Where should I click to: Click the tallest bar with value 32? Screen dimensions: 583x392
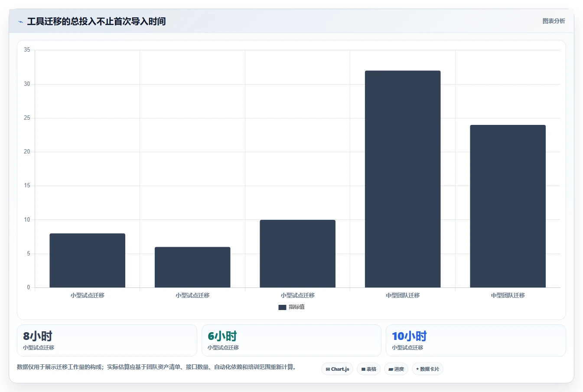click(403, 179)
